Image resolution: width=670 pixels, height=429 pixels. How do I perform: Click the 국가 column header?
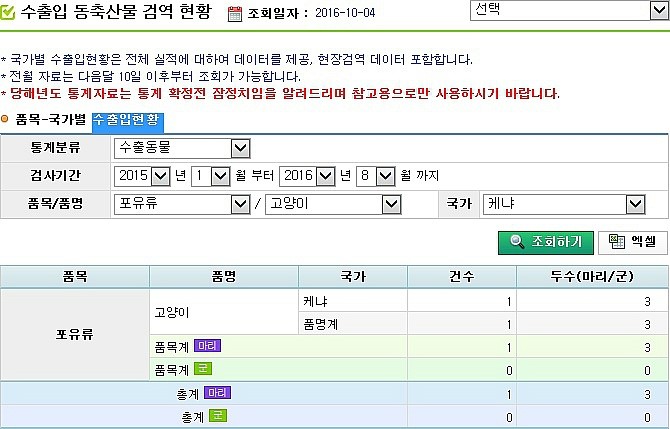pos(353,276)
